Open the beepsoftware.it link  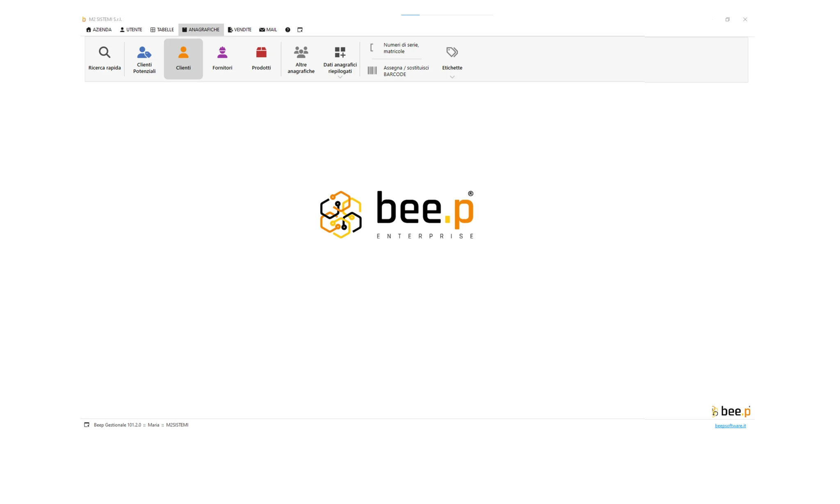[x=730, y=426]
